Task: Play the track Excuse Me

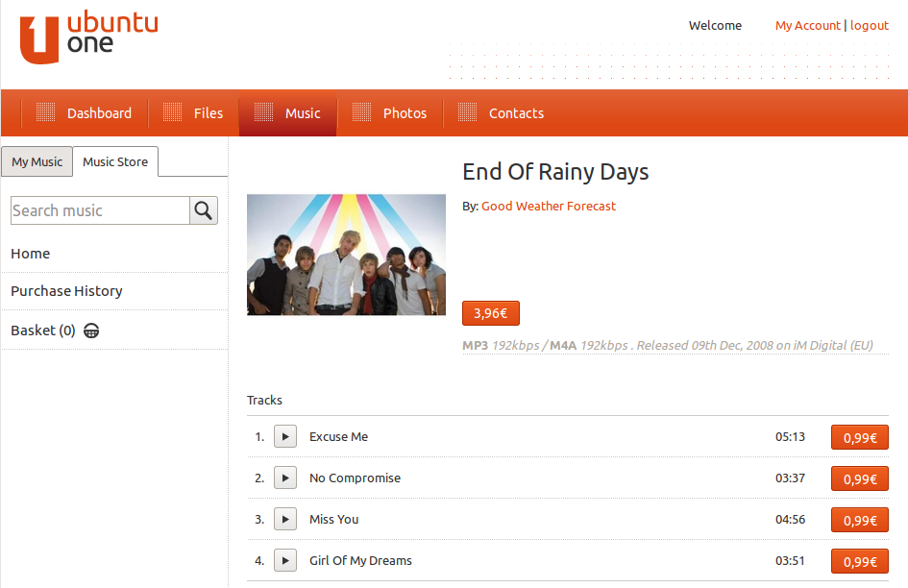Action: coord(285,436)
